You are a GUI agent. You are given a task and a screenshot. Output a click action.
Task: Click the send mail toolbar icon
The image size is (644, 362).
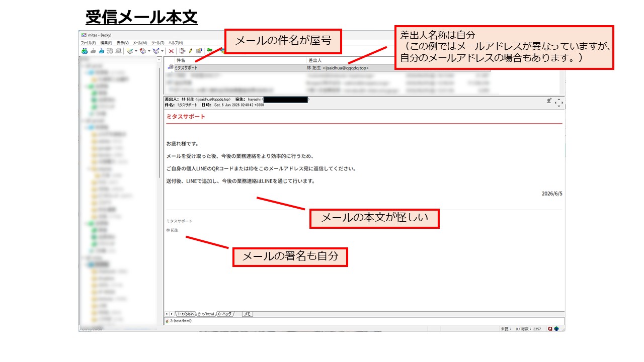click(x=93, y=51)
